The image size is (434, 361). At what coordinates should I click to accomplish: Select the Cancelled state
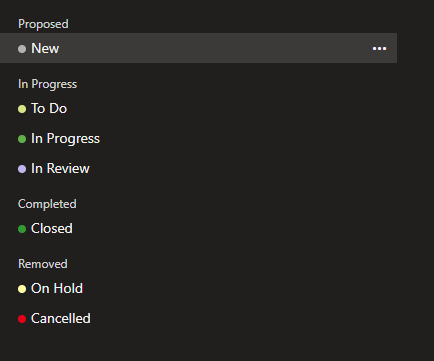(61, 318)
